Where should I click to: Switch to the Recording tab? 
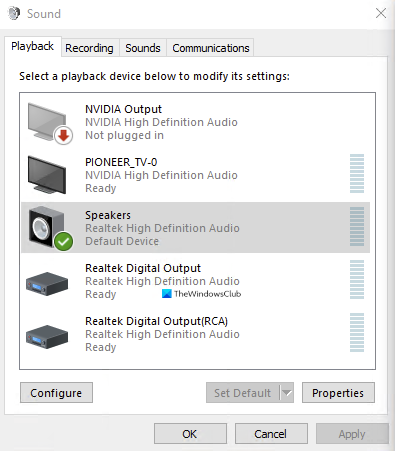(89, 48)
